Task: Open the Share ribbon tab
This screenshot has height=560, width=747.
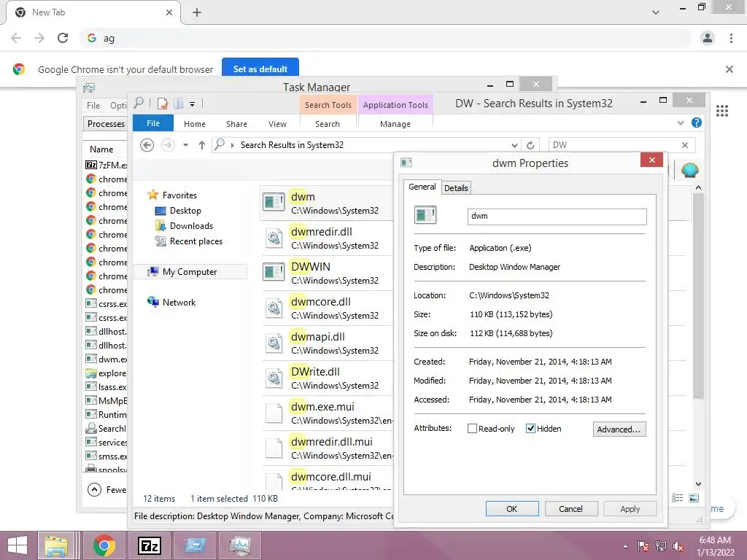Action: pyautogui.click(x=236, y=124)
